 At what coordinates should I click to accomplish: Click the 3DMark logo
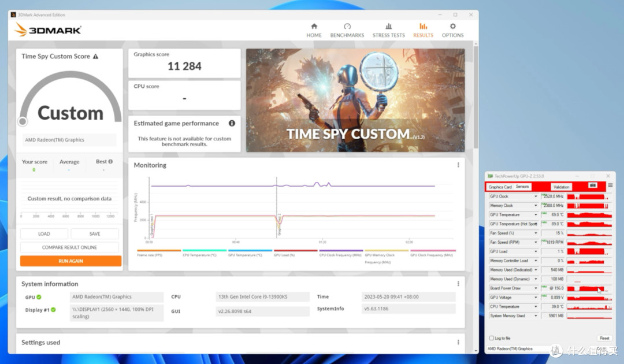click(x=48, y=30)
